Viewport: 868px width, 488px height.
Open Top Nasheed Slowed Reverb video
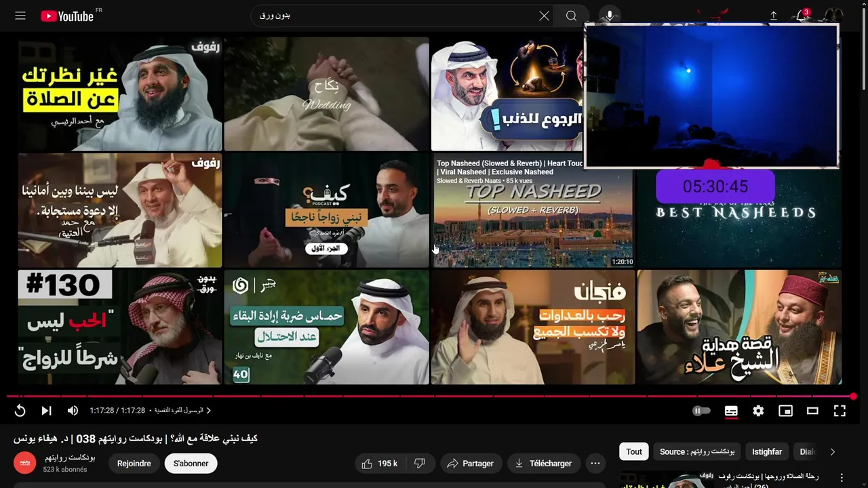pyautogui.click(x=533, y=211)
